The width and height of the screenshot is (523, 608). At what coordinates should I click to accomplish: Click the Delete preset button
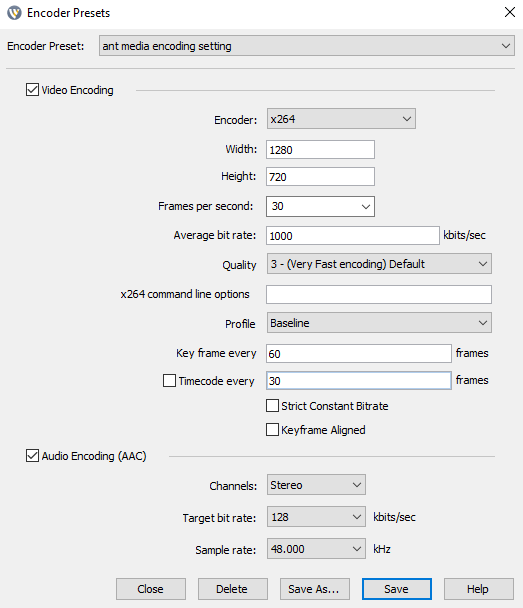pyautogui.click(x=233, y=589)
